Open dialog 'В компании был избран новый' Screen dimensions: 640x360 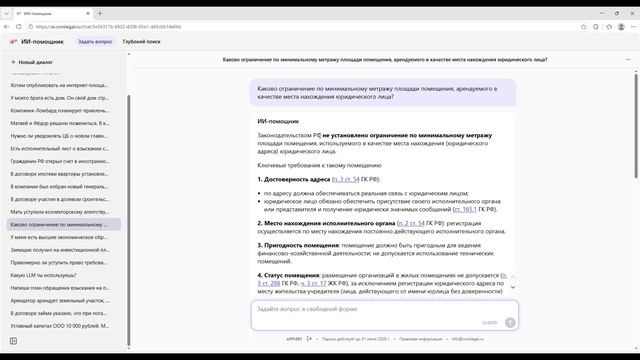[59, 187]
